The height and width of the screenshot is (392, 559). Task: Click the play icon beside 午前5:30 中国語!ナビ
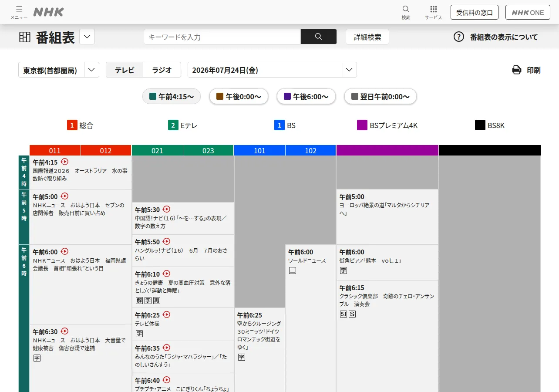point(166,209)
